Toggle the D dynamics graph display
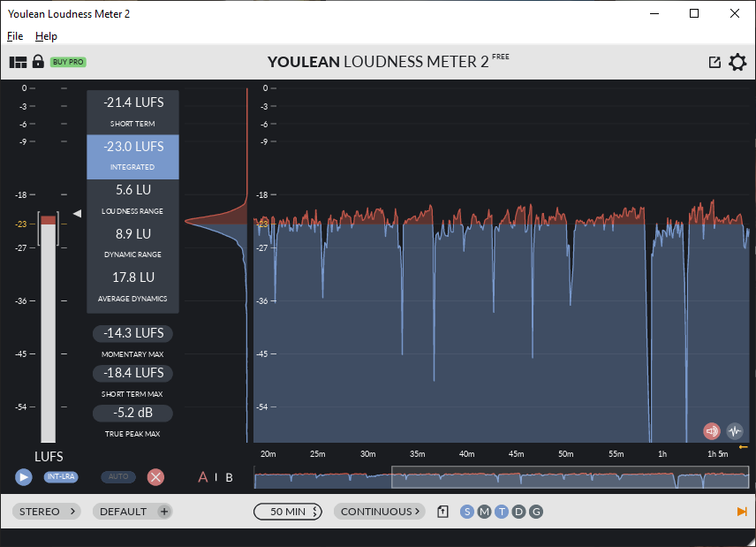This screenshot has height=547, width=756. (518, 512)
